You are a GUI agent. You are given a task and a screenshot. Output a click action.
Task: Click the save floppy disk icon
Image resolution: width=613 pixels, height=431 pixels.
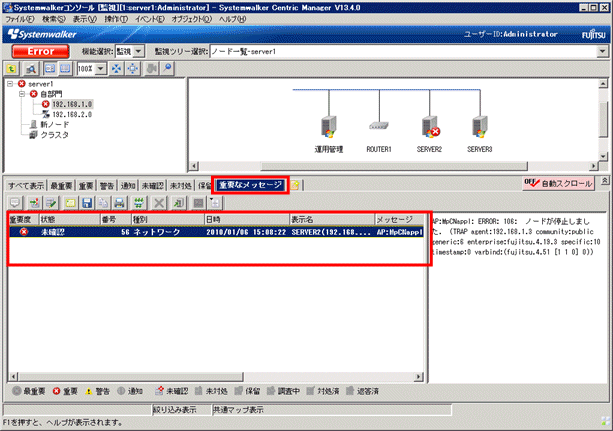(x=87, y=203)
